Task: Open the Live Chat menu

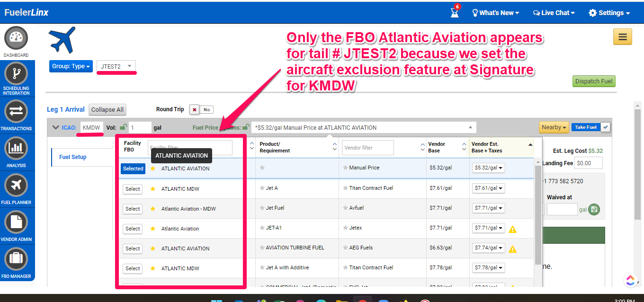Action: 554,13
